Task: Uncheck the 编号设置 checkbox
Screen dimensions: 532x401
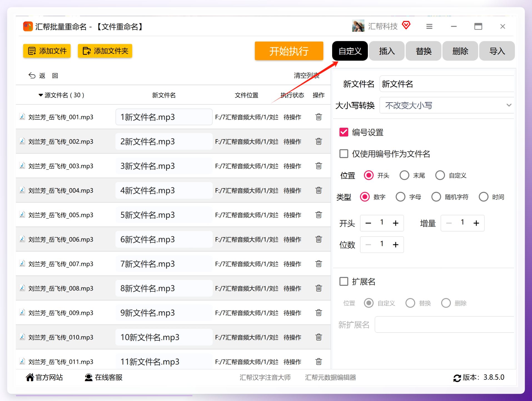Action: (344, 132)
